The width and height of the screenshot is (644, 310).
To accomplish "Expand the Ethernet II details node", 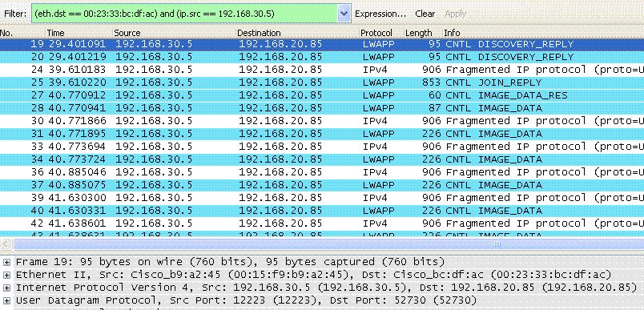I will pos(6,274).
